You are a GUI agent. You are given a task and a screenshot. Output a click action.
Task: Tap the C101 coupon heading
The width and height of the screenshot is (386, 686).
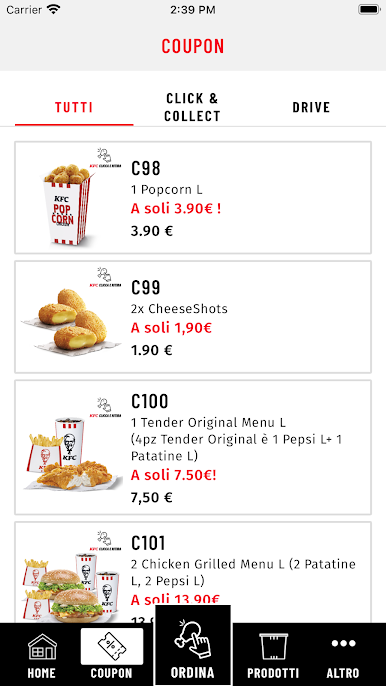148,543
